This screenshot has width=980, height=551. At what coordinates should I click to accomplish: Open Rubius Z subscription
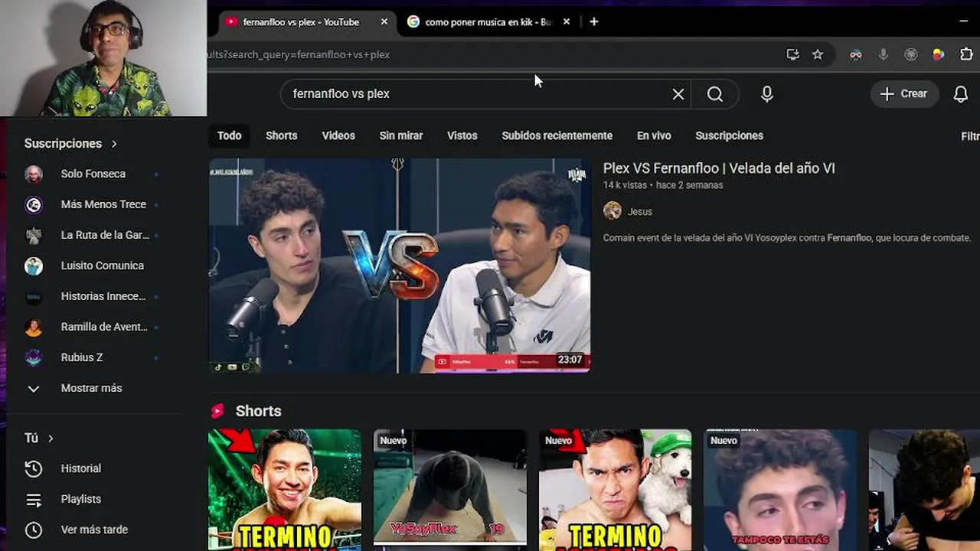coord(93,357)
